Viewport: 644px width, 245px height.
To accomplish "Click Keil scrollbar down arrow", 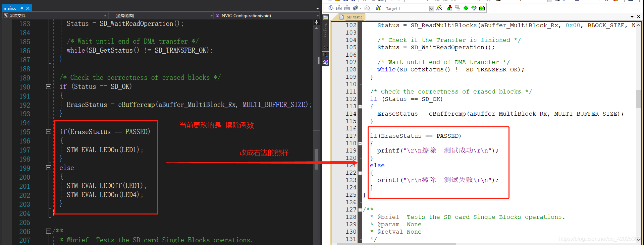I will (x=638, y=240).
